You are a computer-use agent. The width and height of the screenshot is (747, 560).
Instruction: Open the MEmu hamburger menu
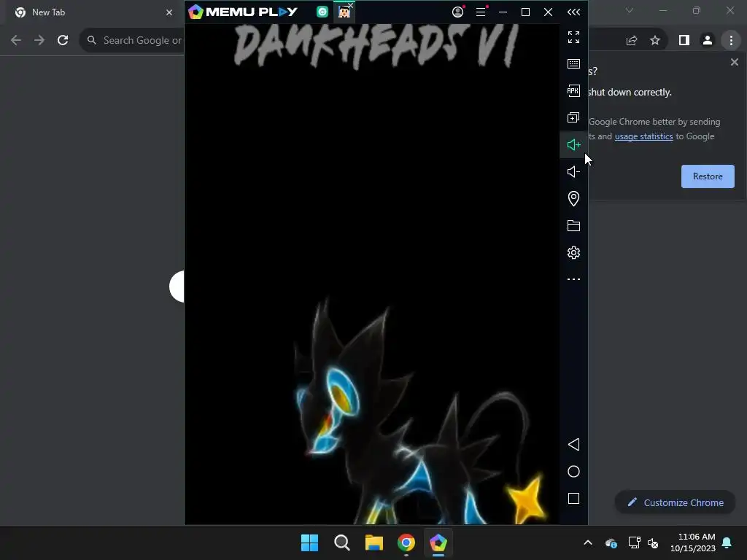coord(481,12)
